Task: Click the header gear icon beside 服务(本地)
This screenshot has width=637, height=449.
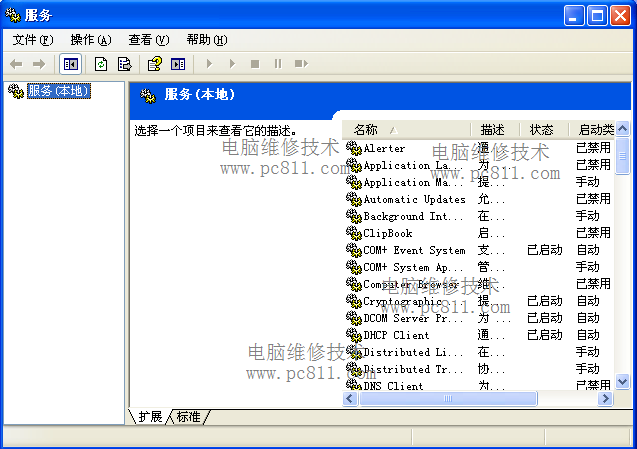Action: (x=148, y=95)
